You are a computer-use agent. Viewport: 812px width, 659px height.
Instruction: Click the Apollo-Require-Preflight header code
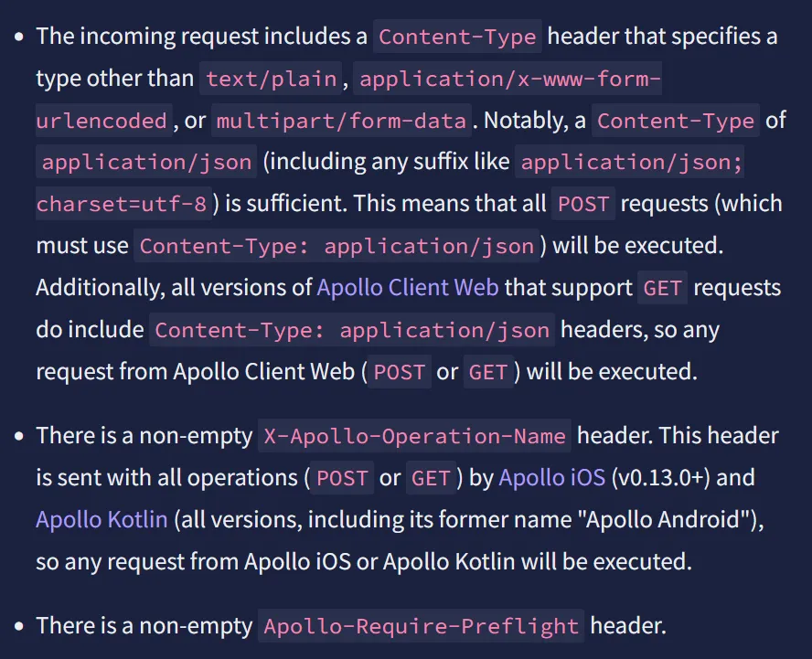[x=421, y=626]
